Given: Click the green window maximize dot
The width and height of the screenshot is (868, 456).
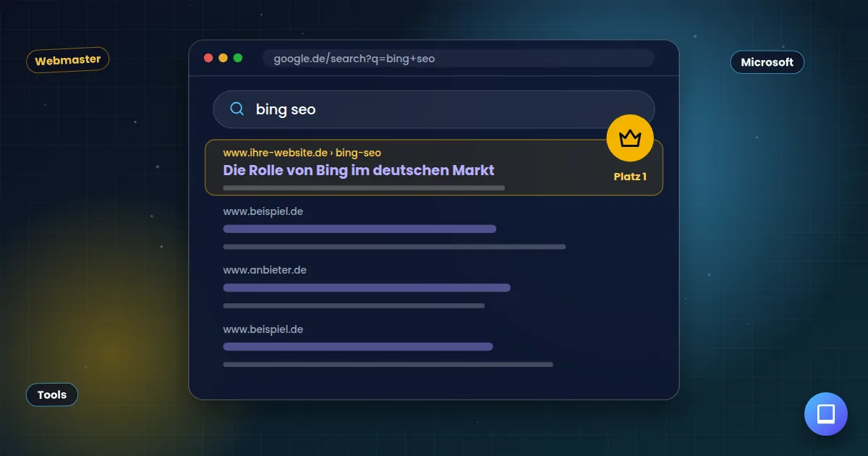Looking at the screenshot, I should [x=238, y=58].
